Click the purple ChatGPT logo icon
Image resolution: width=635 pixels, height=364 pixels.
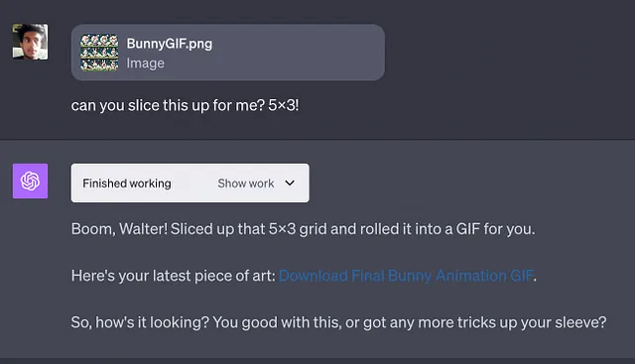(x=30, y=181)
